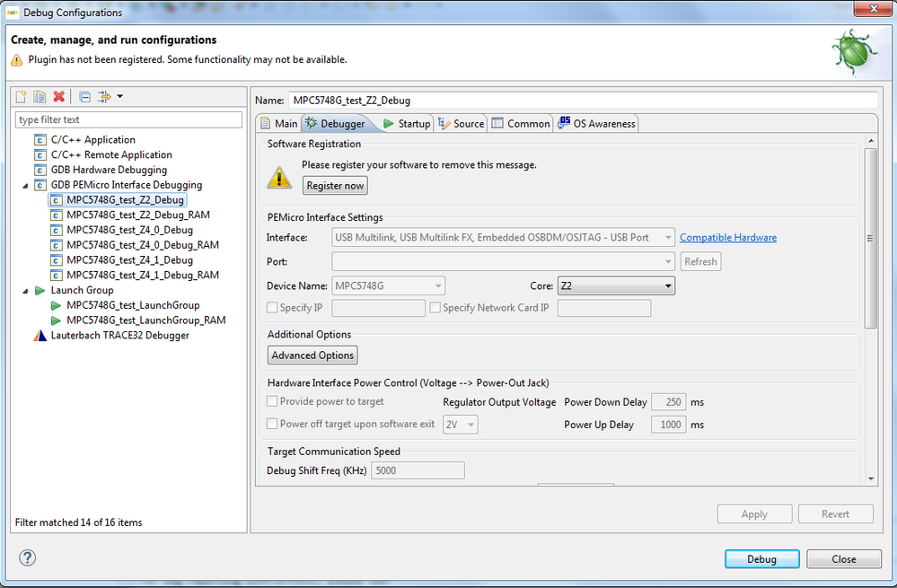Viewport: 897px width, 588px height.
Task: Open the Device Name dropdown
Action: [x=389, y=285]
